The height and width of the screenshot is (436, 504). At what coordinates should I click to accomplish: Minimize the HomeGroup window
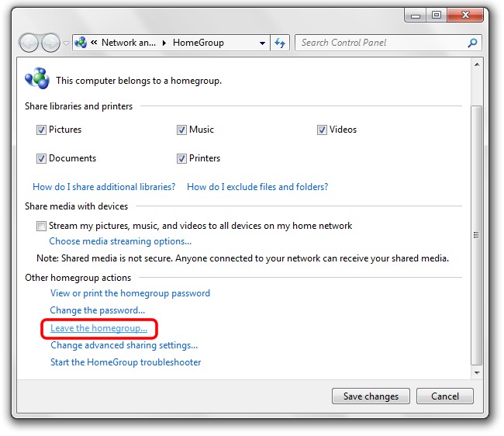(416, 16)
